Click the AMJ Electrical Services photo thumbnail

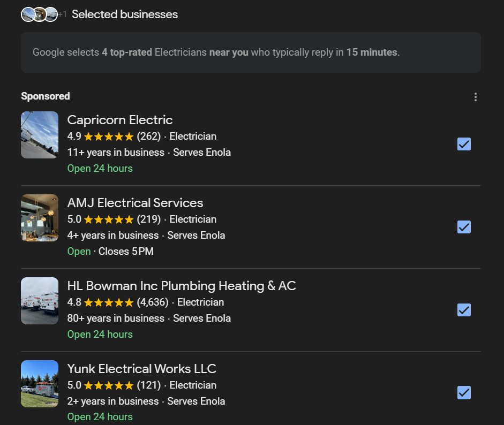coord(39,218)
